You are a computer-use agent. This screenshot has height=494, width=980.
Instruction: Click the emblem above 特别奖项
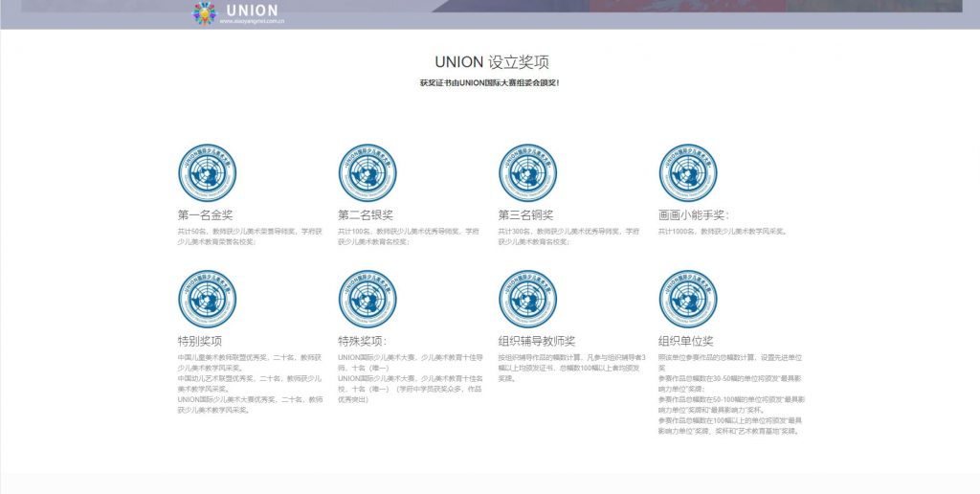[x=208, y=299]
